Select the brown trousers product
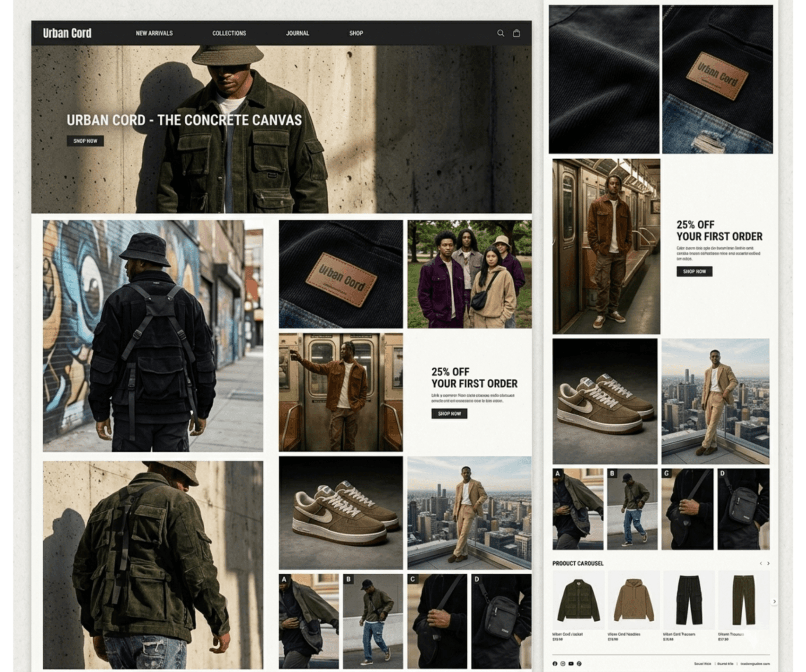 pos(744,600)
